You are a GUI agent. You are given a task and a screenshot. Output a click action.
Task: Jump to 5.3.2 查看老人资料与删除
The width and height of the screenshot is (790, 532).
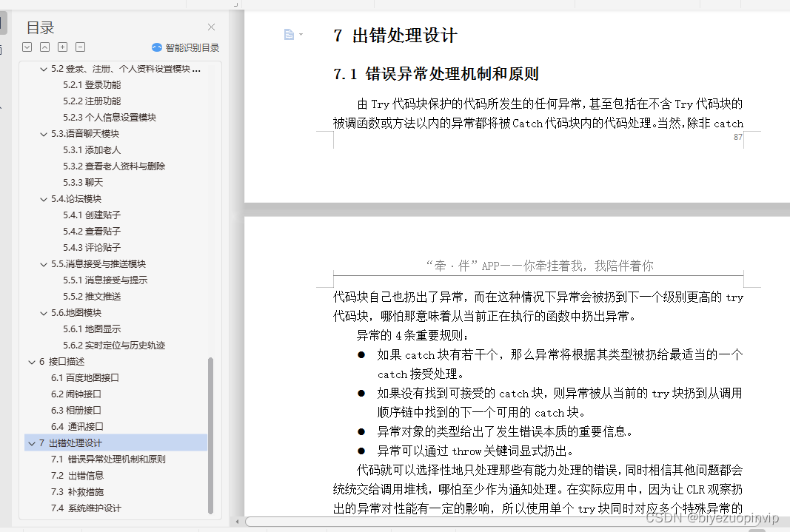pyautogui.click(x=114, y=166)
